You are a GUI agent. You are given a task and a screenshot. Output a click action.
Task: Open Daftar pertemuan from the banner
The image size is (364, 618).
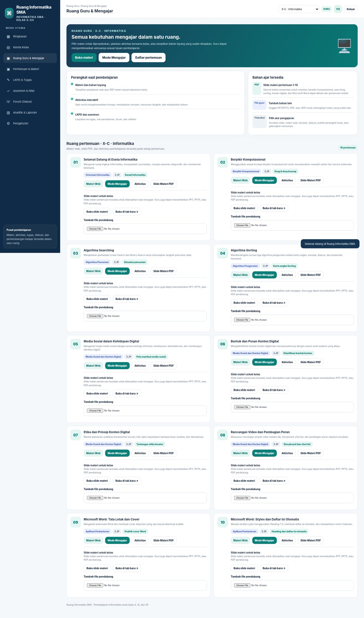[148, 58]
